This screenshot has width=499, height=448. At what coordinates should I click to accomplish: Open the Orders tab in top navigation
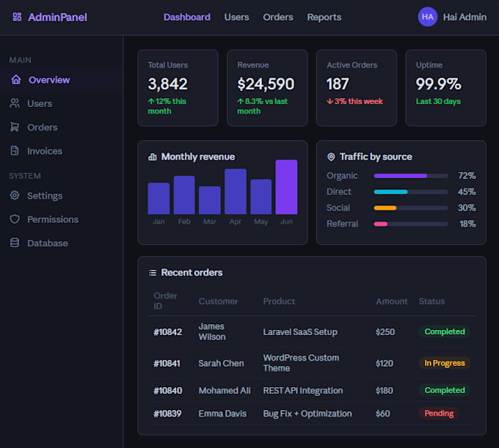click(278, 17)
